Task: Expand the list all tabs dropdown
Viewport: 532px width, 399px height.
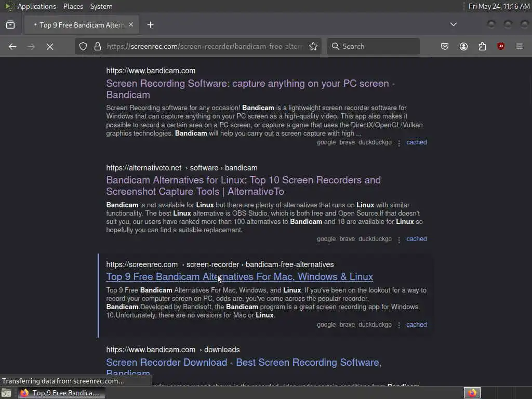Action: [x=453, y=24]
